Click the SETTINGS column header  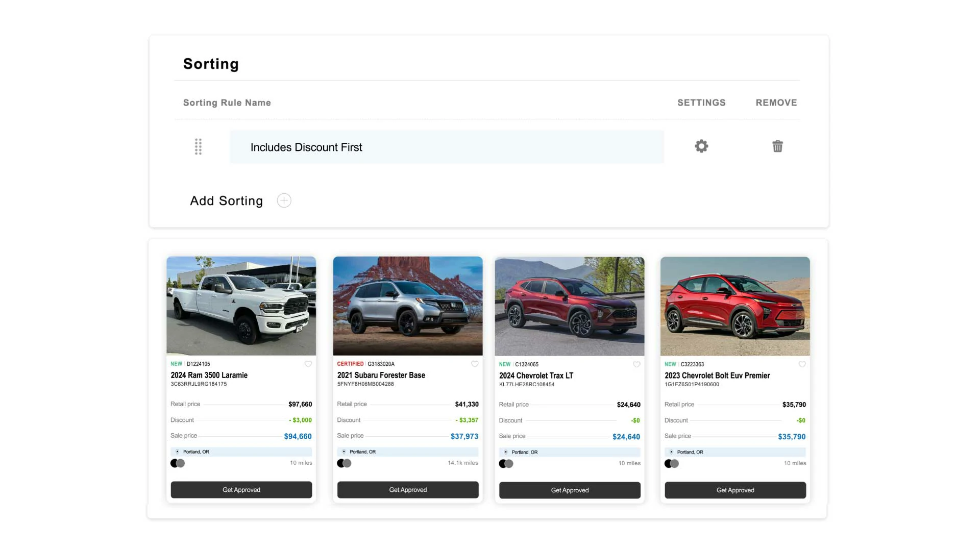pos(701,103)
